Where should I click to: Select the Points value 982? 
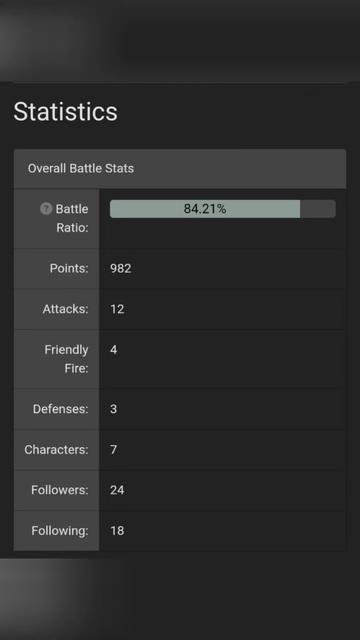tap(120, 269)
